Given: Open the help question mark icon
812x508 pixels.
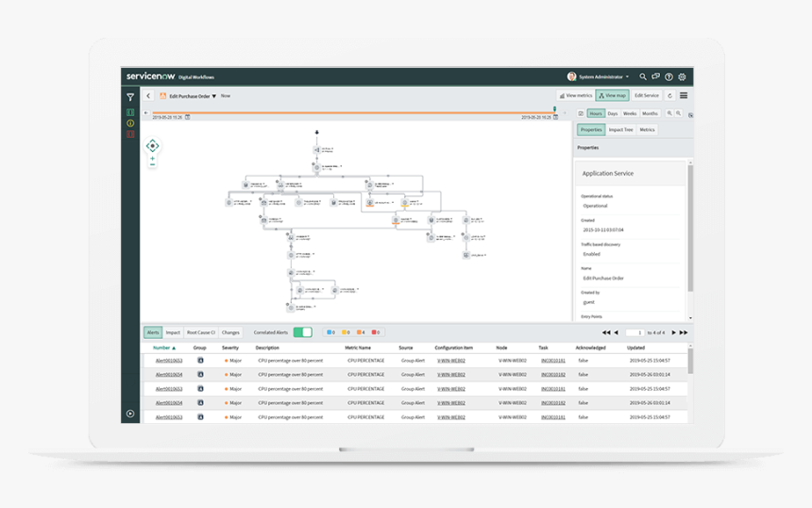Looking at the screenshot, I should coord(668,76).
